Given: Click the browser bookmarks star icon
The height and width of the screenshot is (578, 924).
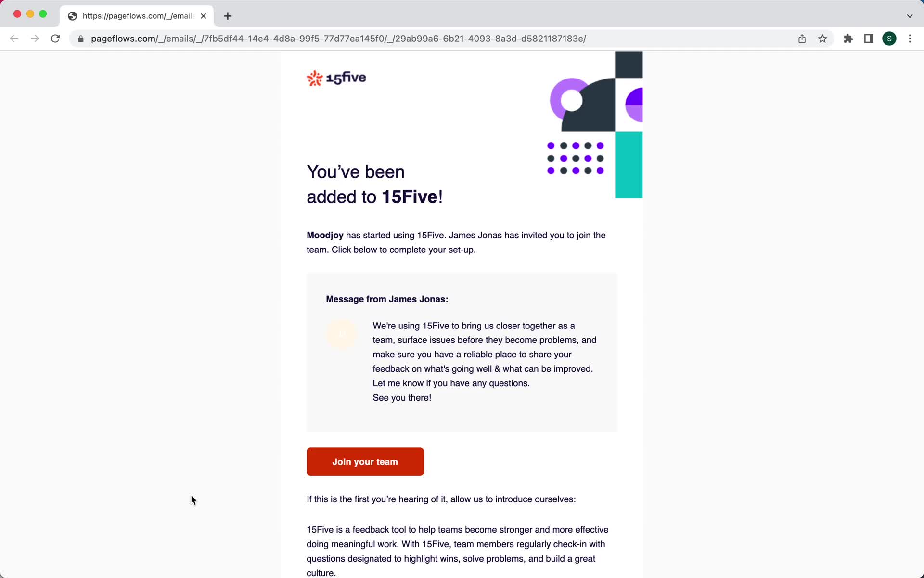Looking at the screenshot, I should pyautogui.click(x=823, y=39).
